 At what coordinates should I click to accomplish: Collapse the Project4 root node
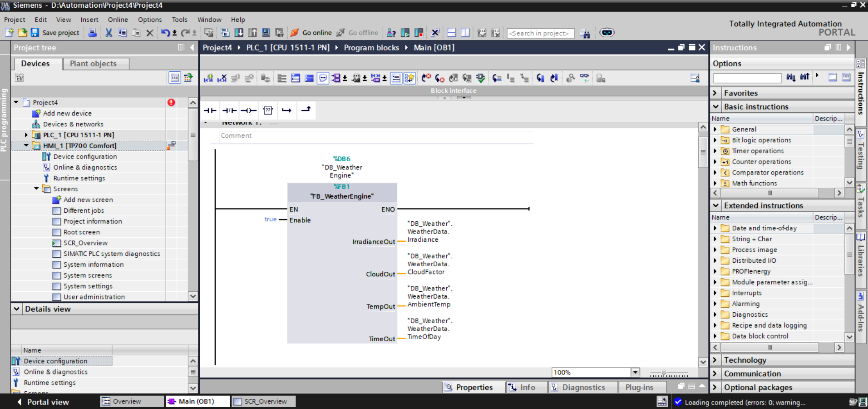(x=16, y=102)
